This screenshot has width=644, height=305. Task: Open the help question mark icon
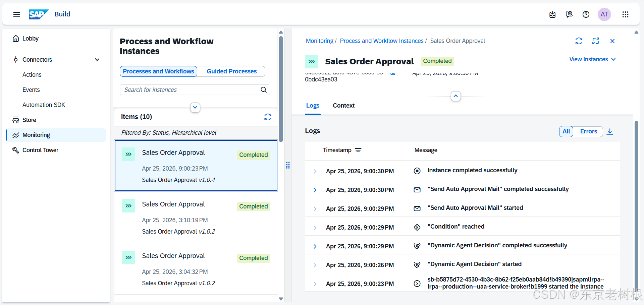coord(586,14)
